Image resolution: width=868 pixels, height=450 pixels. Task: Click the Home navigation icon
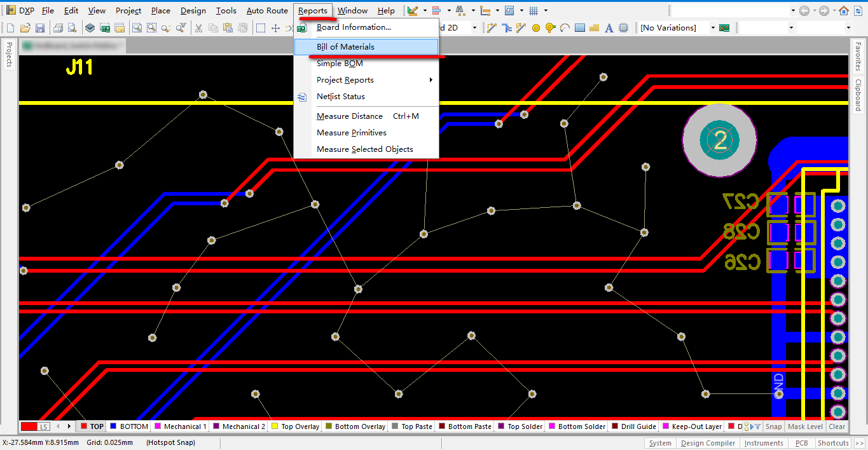(843, 11)
